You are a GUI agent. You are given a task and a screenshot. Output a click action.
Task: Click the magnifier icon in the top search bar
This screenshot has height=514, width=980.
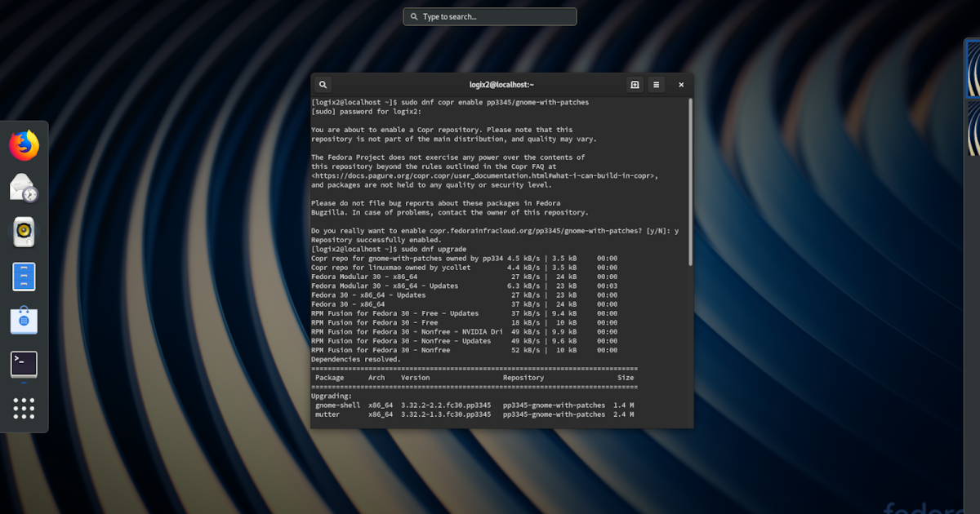coord(412,16)
